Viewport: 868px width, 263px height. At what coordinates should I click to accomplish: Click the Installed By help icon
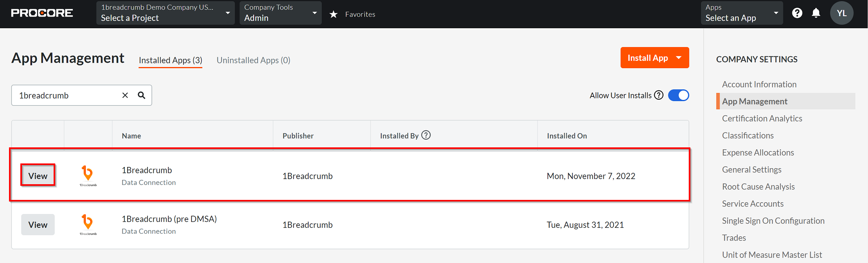[426, 135]
